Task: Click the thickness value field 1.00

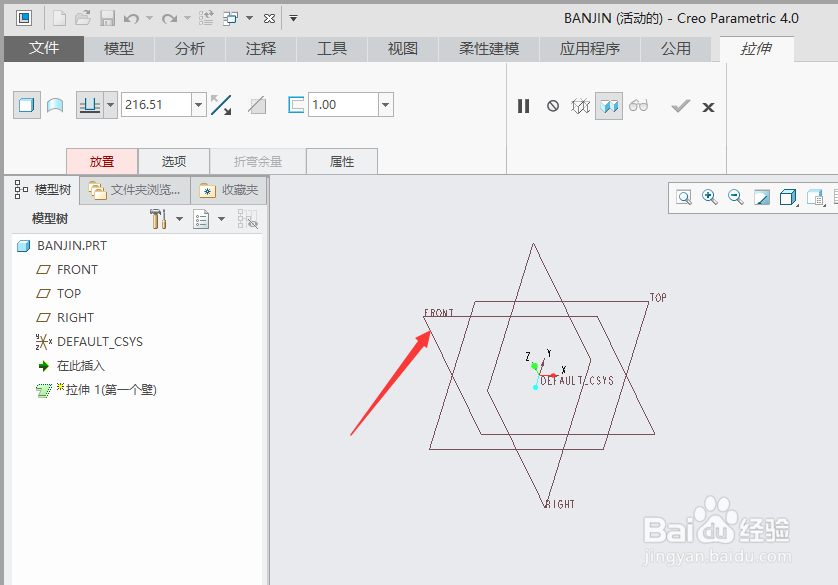Action: pyautogui.click(x=343, y=105)
